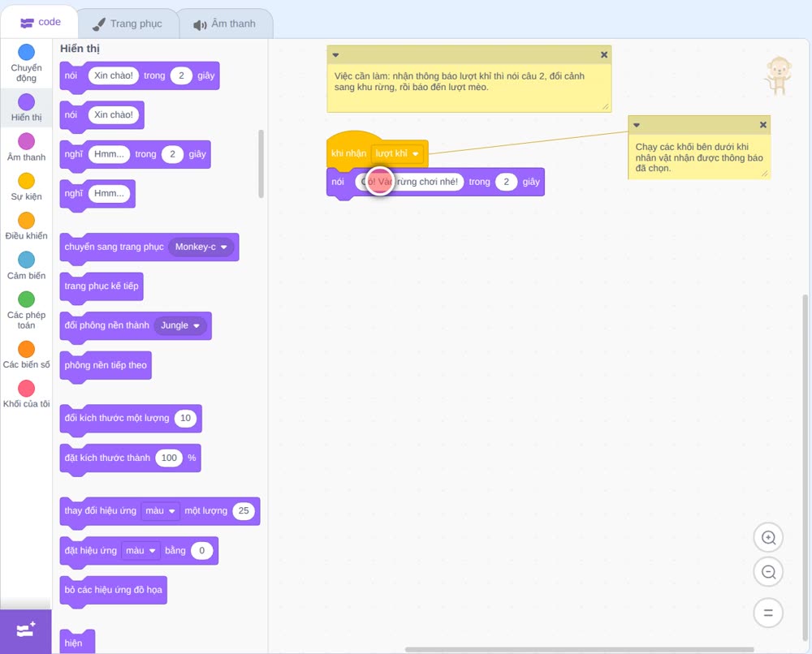Click the bỏ các hiệu ứng đồ họa block
The height and width of the screenshot is (654, 812).
(x=114, y=590)
